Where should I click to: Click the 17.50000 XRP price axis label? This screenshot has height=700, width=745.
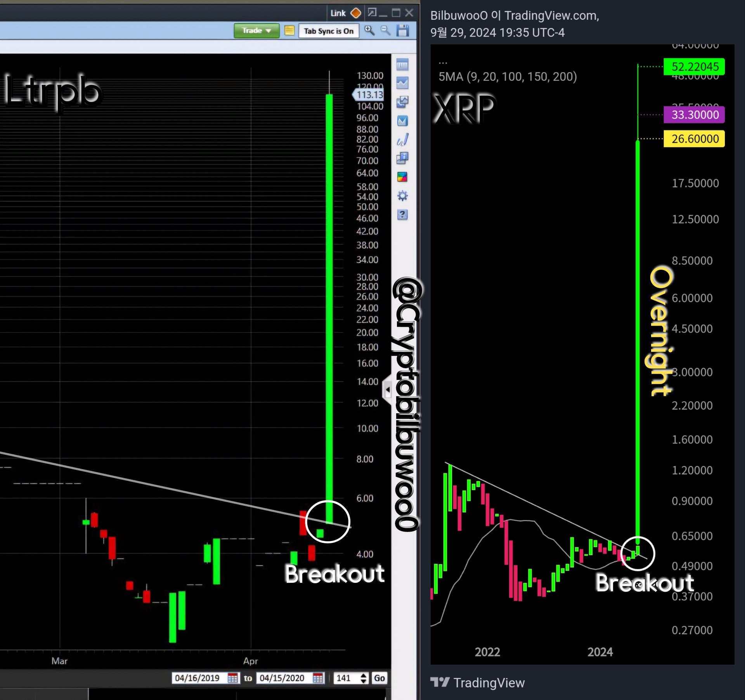(x=695, y=184)
